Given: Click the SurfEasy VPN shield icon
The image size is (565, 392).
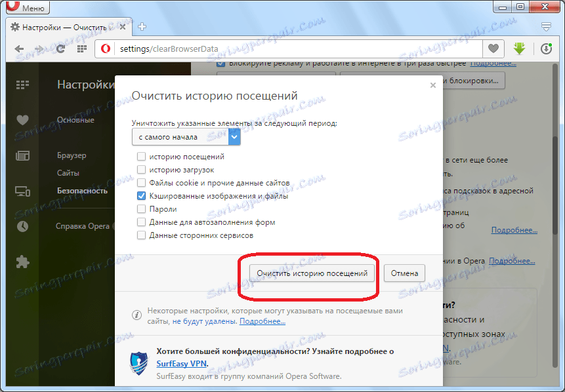Looking at the screenshot, I should click(x=139, y=364).
